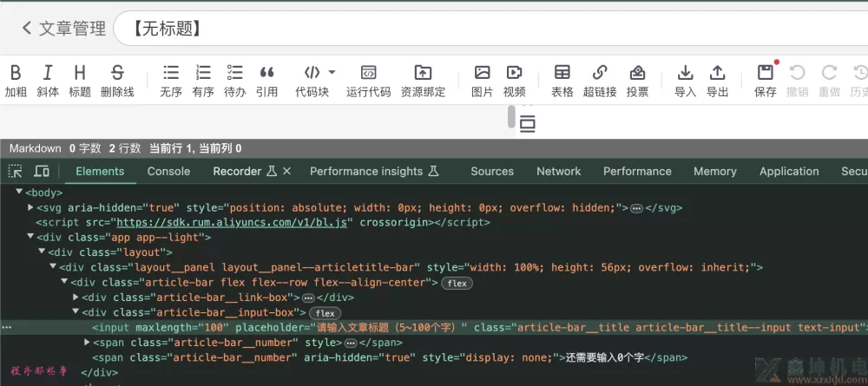Switch to the Elements tab

point(100,172)
